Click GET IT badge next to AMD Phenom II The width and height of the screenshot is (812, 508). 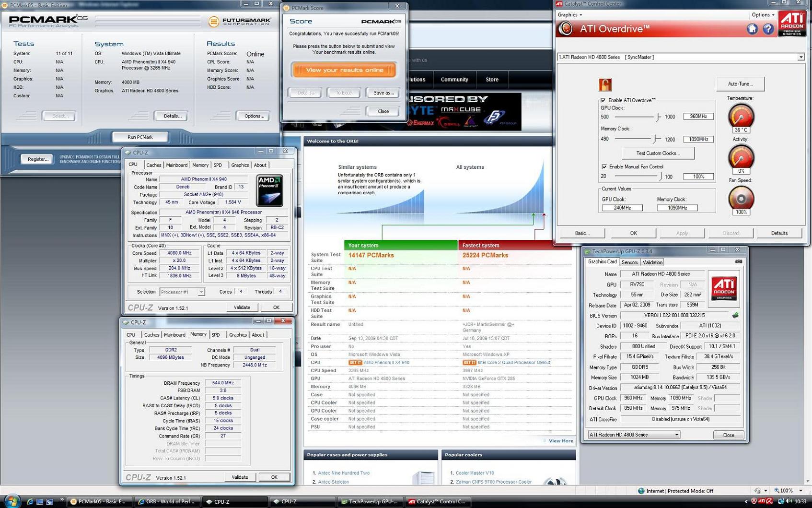[x=355, y=363]
